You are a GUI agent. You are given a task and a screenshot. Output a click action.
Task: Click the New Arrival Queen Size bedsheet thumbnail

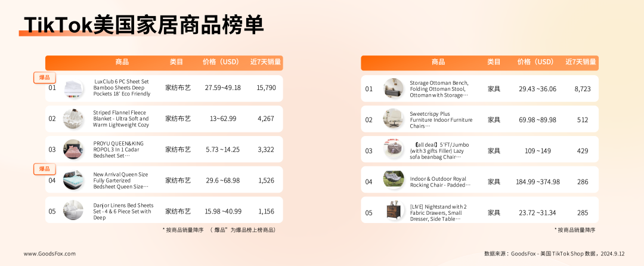[x=73, y=180]
